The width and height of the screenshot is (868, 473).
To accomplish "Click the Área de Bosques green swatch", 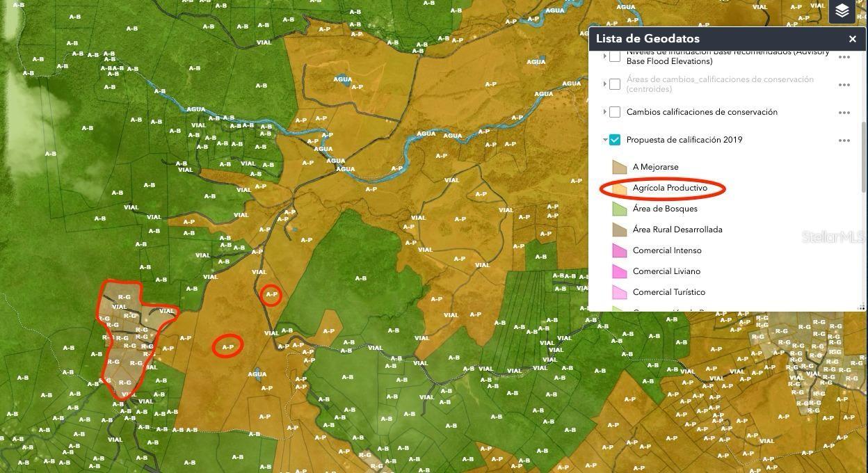I will click(620, 209).
